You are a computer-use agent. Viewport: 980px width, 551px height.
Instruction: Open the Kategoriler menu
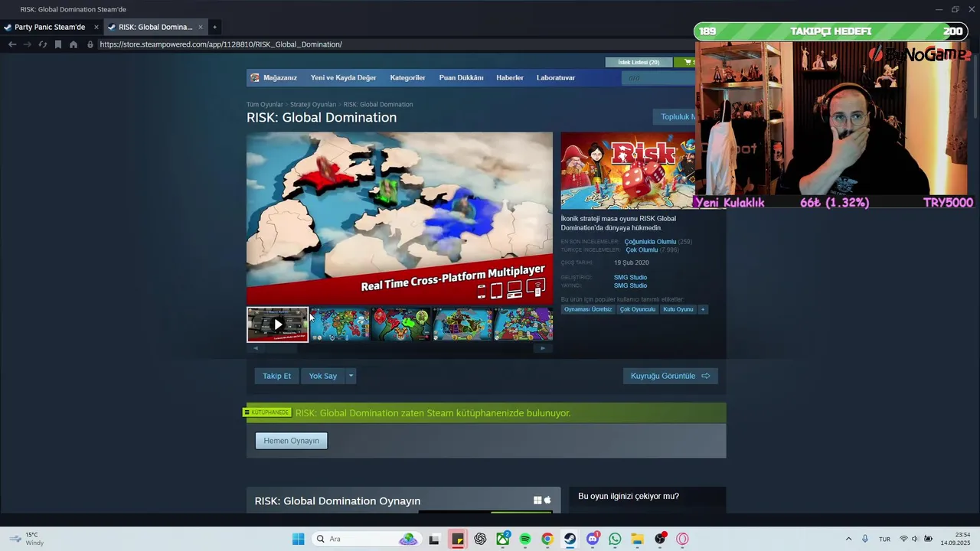click(407, 77)
